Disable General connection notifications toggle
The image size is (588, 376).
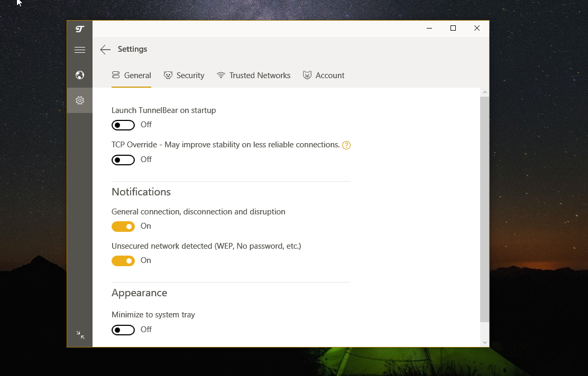coord(123,227)
